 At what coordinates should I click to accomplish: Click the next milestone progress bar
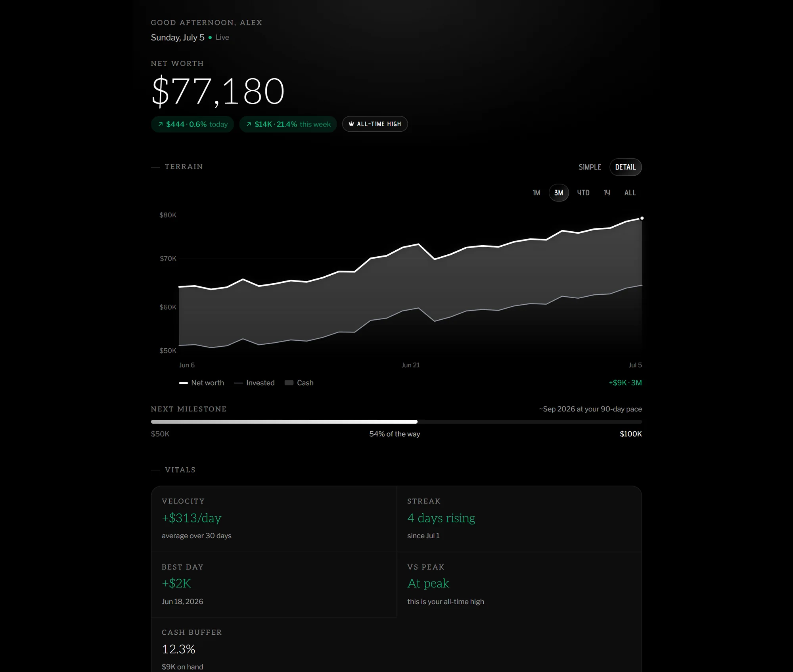[x=396, y=422]
